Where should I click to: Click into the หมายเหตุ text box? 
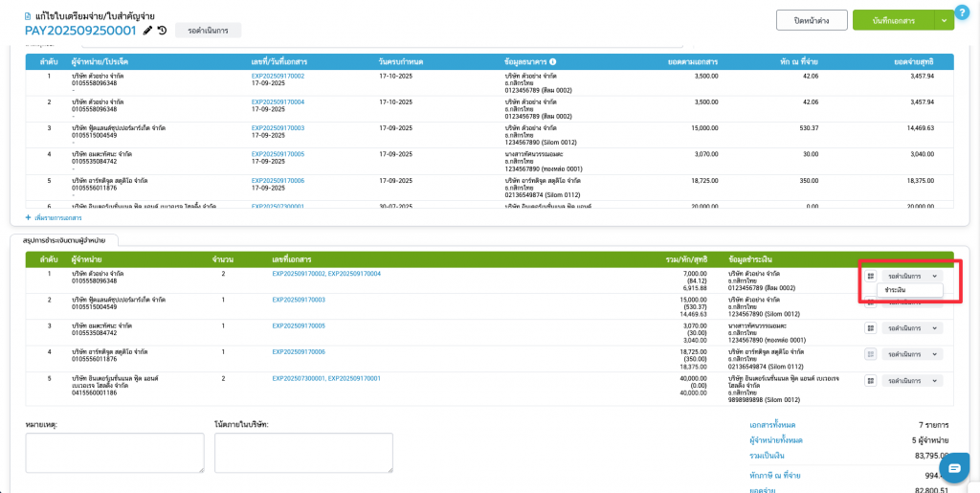point(114,453)
